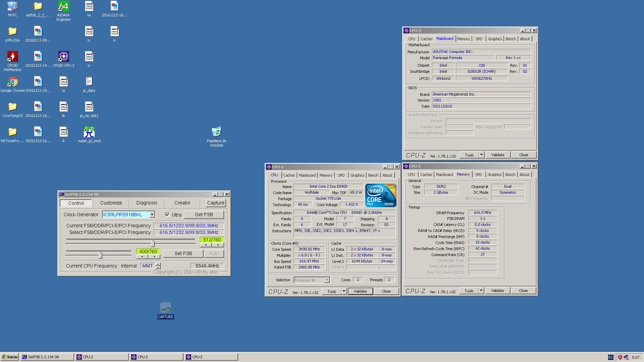Click Validate in CPU tab CPU-Z window
This screenshot has width=644, height=362.
click(360, 291)
